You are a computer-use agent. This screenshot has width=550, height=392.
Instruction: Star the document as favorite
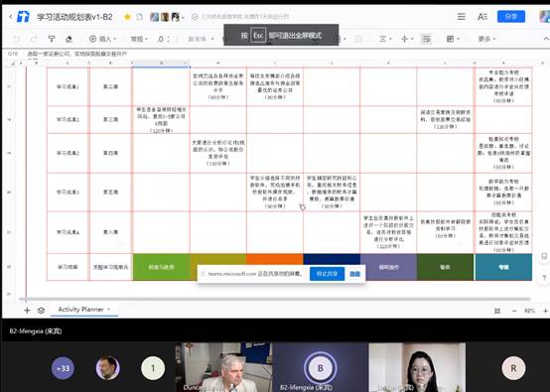coord(127,17)
